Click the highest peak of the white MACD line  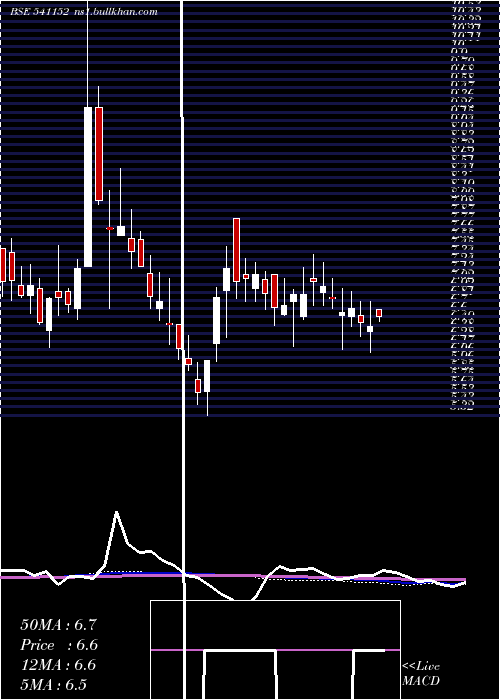[x=117, y=512]
